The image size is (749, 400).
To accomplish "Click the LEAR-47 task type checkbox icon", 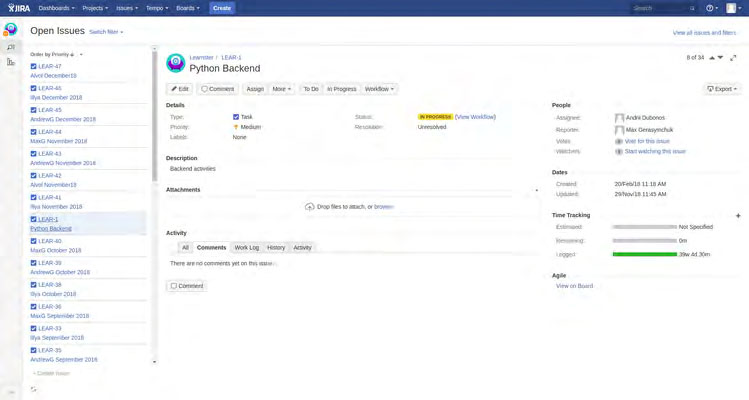I will click(x=34, y=67).
